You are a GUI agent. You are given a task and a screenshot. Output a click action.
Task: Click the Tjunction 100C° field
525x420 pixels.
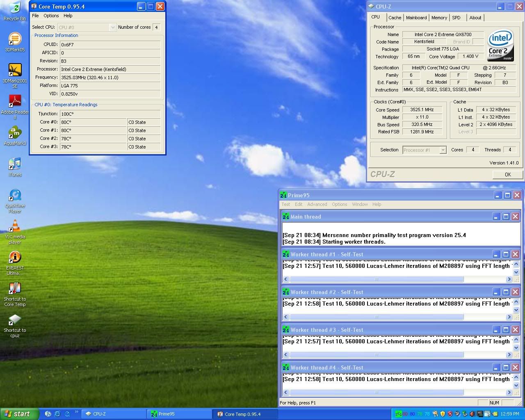click(x=110, y=114)
